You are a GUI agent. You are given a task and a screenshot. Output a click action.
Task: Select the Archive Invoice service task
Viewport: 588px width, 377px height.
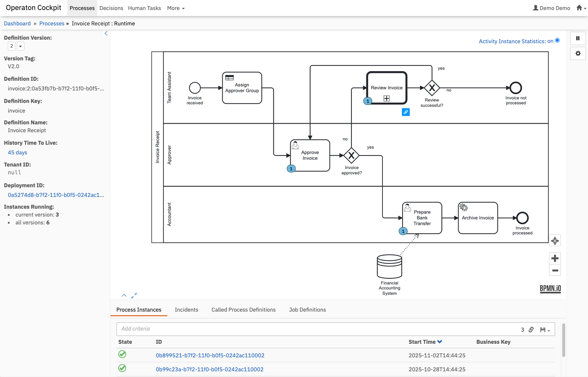(x=478, y=218)
